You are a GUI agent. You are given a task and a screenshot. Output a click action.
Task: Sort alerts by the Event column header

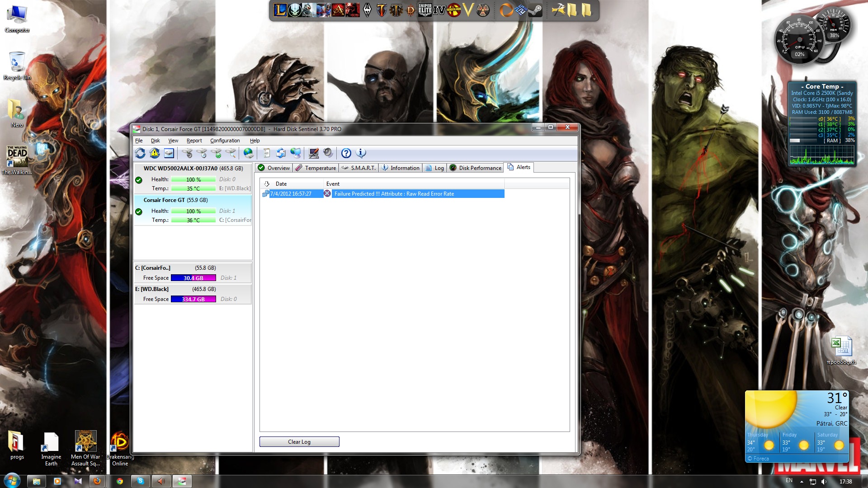414,184
